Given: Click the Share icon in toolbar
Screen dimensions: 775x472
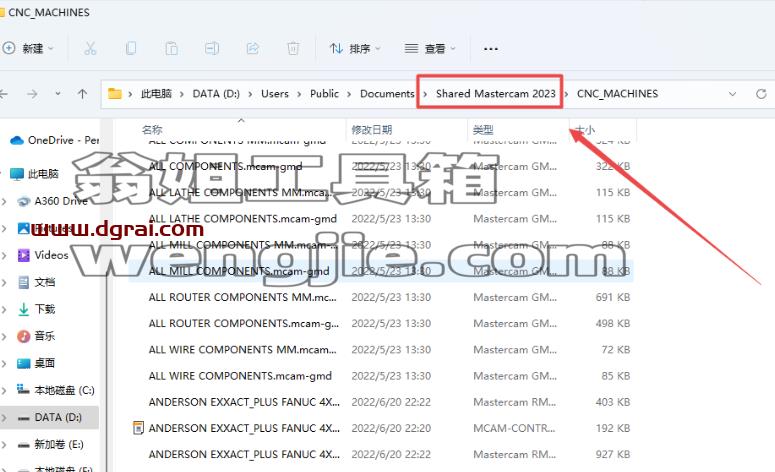Looking at the screenshot, I should [x=253, y=48].
